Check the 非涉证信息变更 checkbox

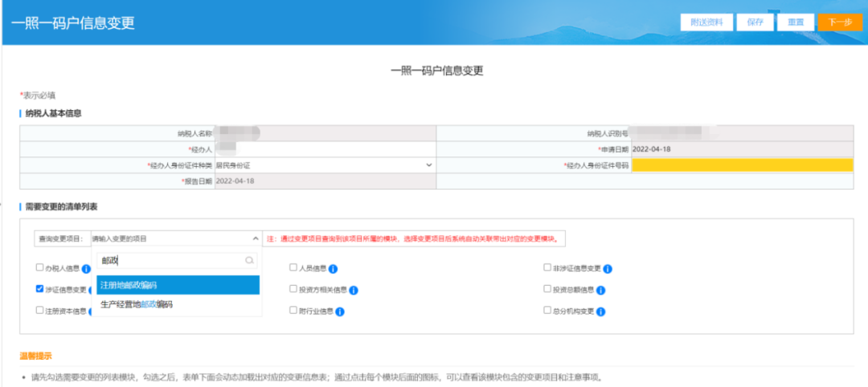click(x=547, y=267)
